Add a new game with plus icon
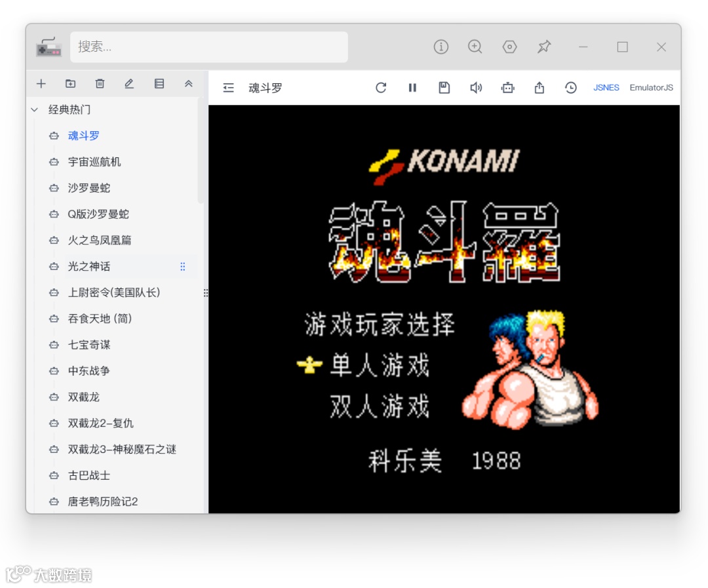The width and height of the screenshot is (708, 588). click(41, 83)
